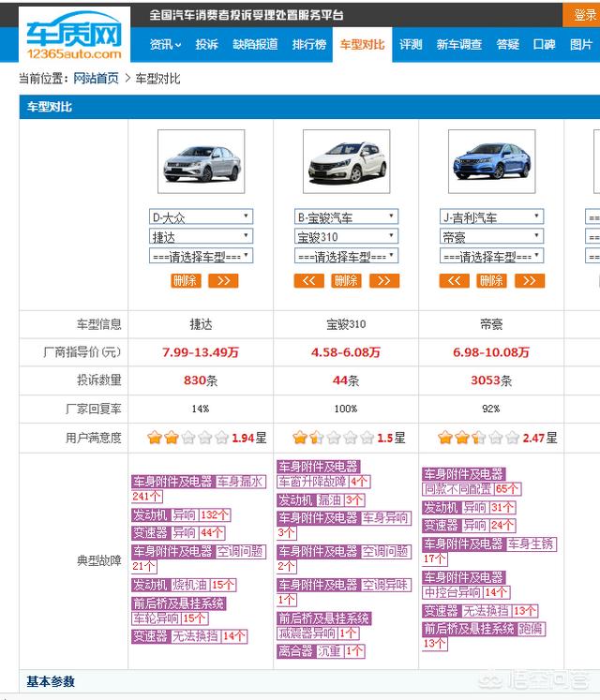Screen dimensions: 600x700
Task: Click the 车身漏水 fault tag for 捷达
Action: pos(241,482)
